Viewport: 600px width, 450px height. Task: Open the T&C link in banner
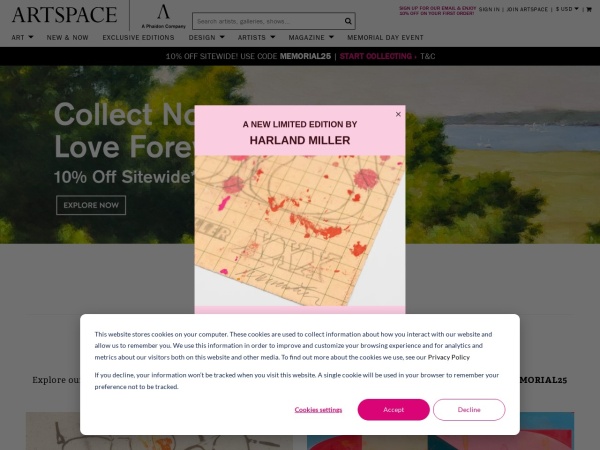[x=427, y=56]
